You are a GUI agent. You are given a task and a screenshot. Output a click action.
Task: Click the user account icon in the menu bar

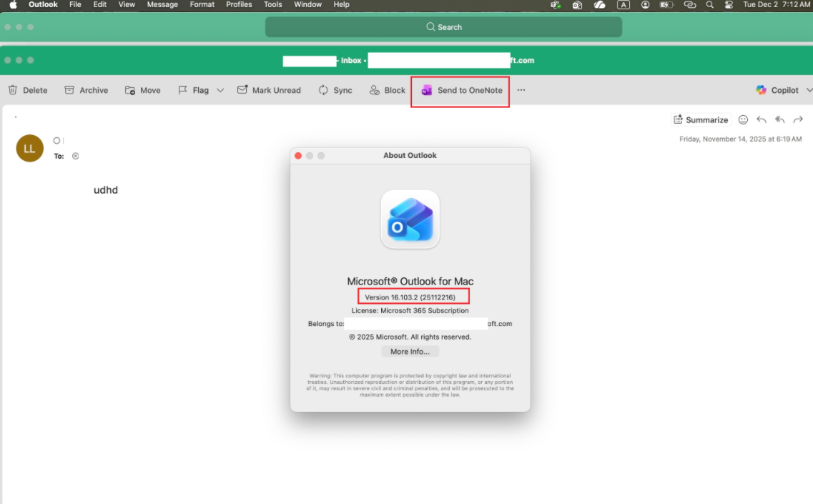(x=645, y=5)
